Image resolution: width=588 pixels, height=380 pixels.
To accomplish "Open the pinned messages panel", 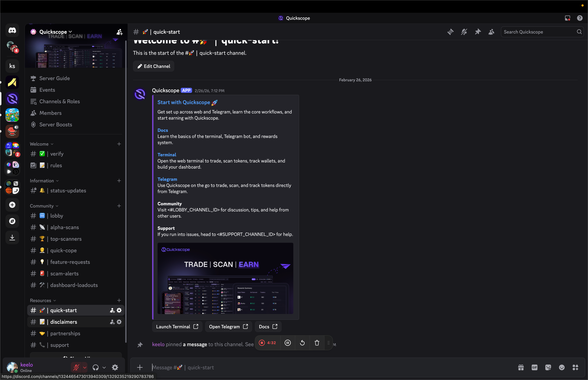I will tap(478, 32).
